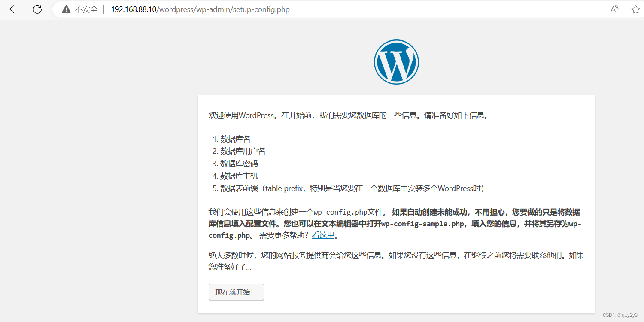Click the not-secure warning triangle icon
Viewport: 644px width, 322px height.
pos(66,9)
